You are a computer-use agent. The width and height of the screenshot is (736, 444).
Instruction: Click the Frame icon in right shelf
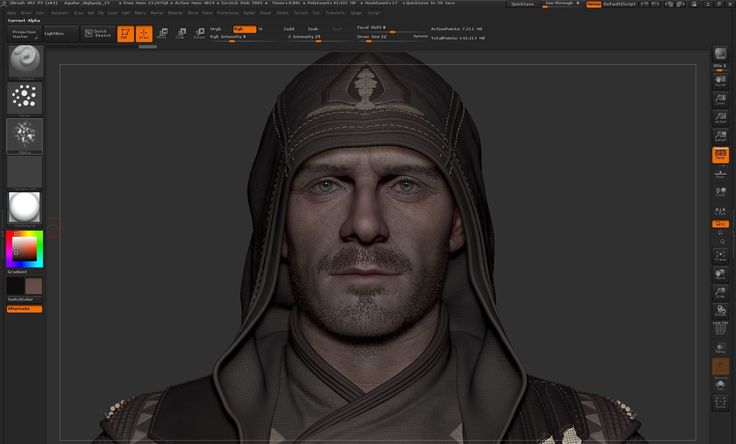pos(720,256)
